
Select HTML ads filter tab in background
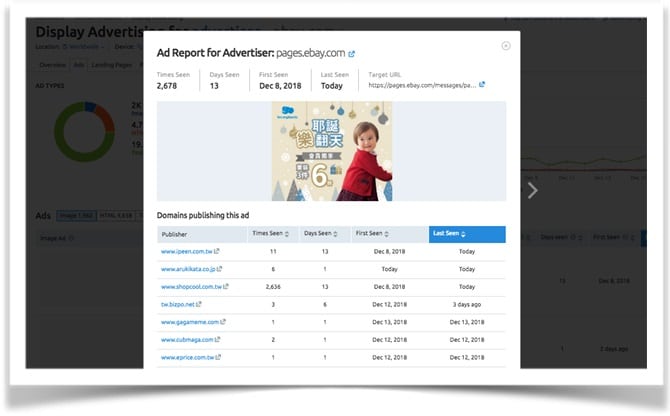[x=116, y=216]
